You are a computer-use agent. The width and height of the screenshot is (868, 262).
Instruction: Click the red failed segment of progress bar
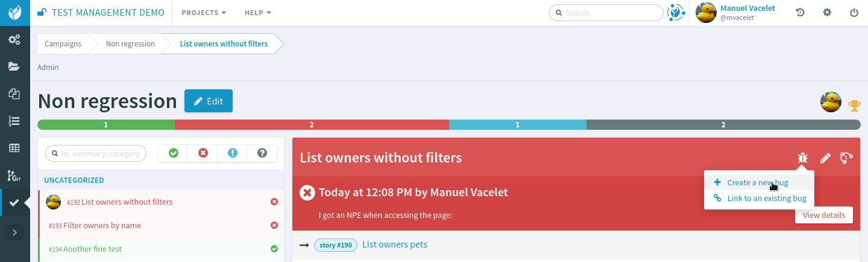click(x=312, y=125)
